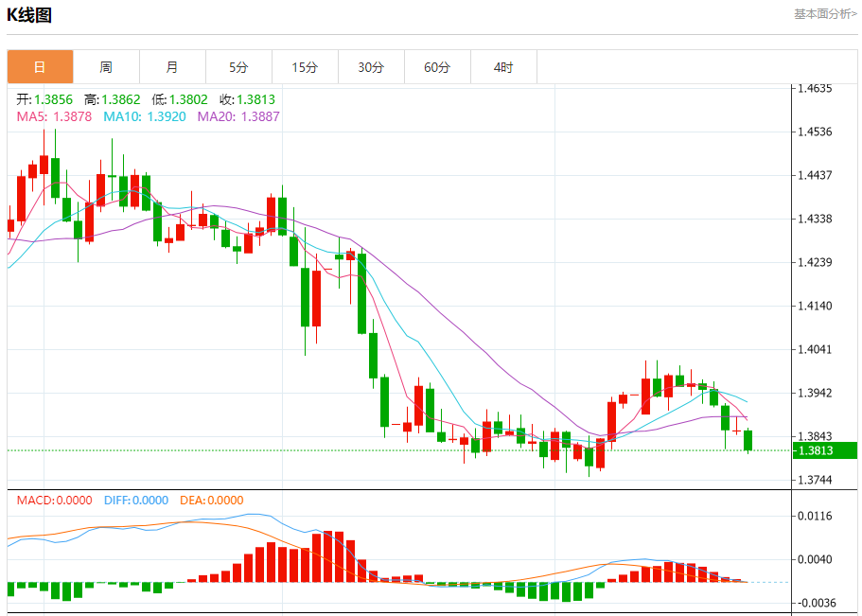Click the MACD:0.0000 indicator label

(55, 500)
